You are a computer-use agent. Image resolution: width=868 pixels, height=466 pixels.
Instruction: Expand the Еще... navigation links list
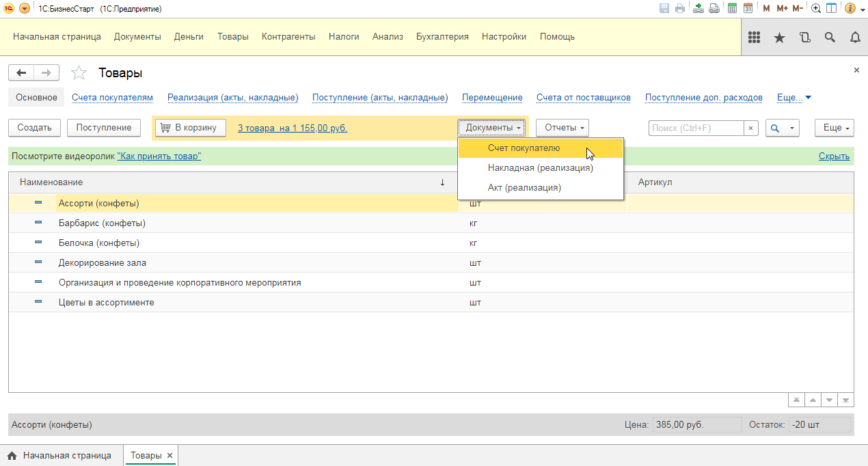point(794,98)
